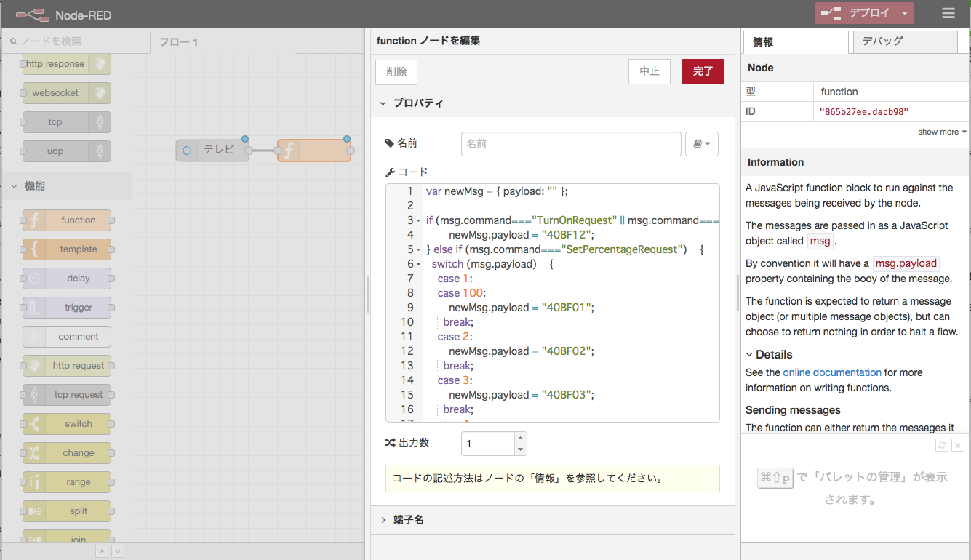
Task: Click the trigger node's pulse icon
Action: coord(34,308)
